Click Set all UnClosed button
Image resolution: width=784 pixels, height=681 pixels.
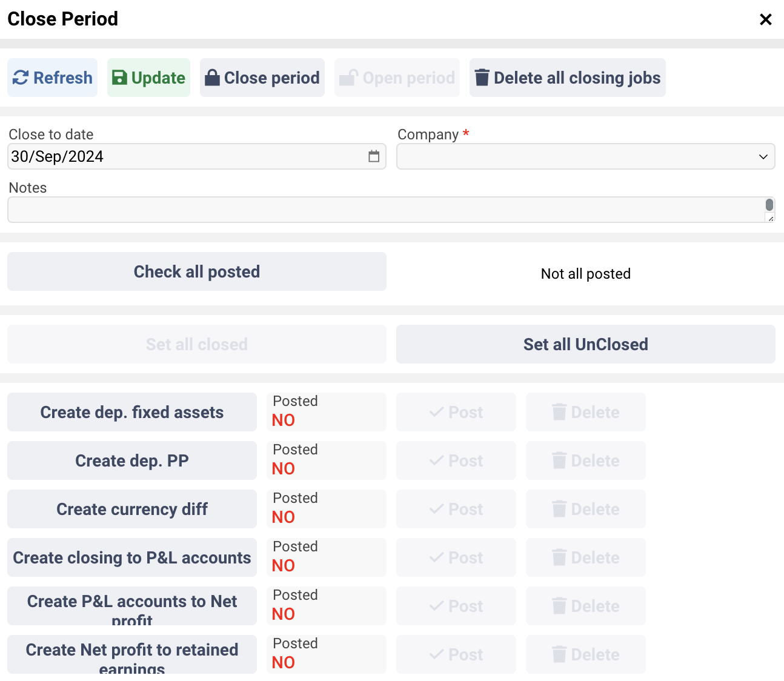(585, 344)
